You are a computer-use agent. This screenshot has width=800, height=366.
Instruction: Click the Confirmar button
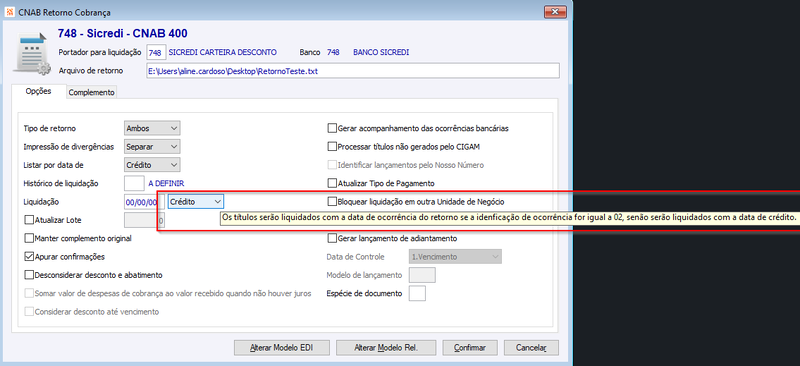point(470,348)
